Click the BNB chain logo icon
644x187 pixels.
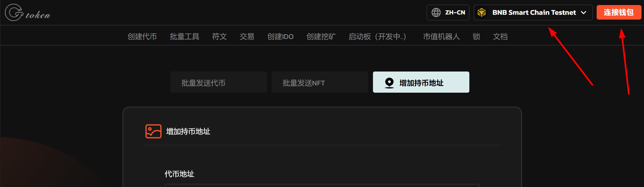(x=482, y=12)
